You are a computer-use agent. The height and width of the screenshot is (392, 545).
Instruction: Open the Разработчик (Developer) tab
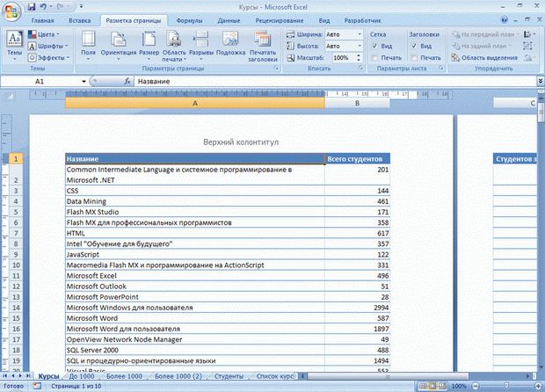click(x=362, y=20)
